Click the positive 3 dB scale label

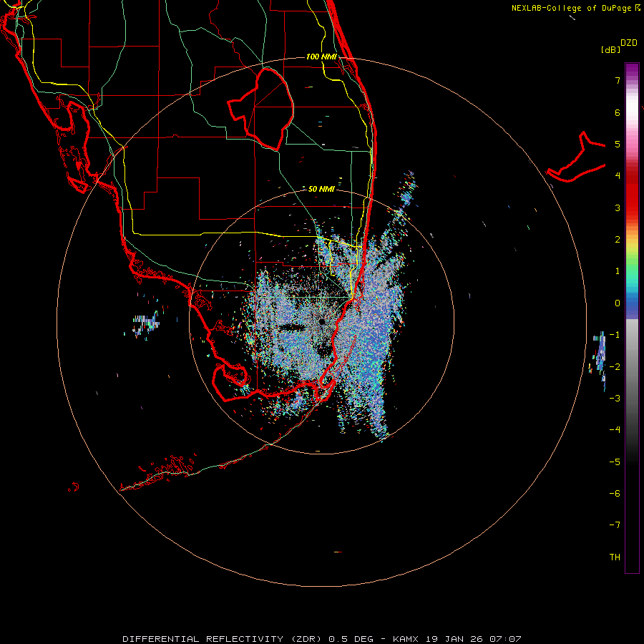pos(618,208)
